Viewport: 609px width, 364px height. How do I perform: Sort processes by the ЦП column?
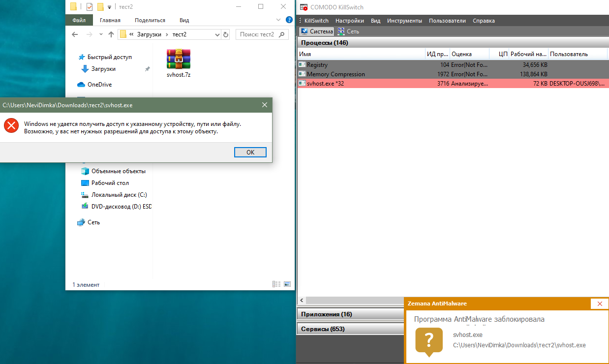[x=499, y=54]
